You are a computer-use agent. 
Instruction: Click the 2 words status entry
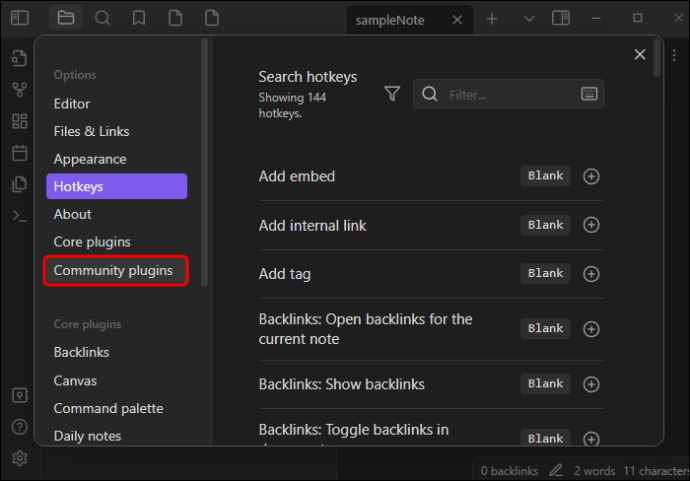point(594,471)
